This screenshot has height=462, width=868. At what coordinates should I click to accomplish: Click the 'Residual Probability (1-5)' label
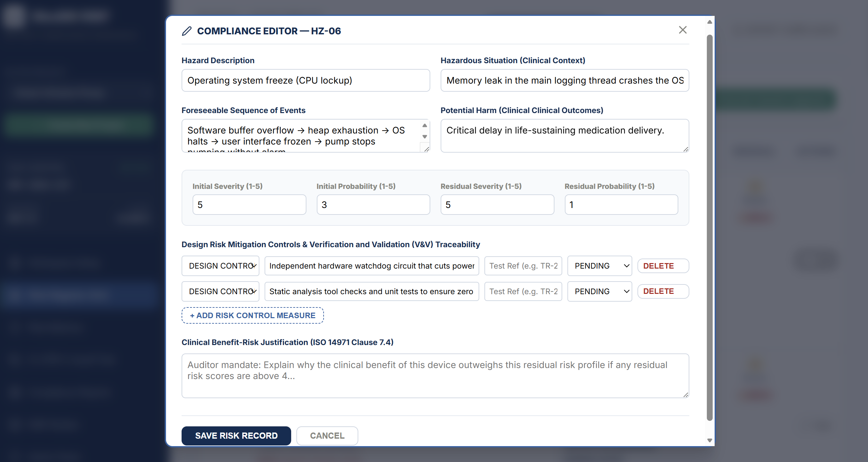(x=610, y=186)
